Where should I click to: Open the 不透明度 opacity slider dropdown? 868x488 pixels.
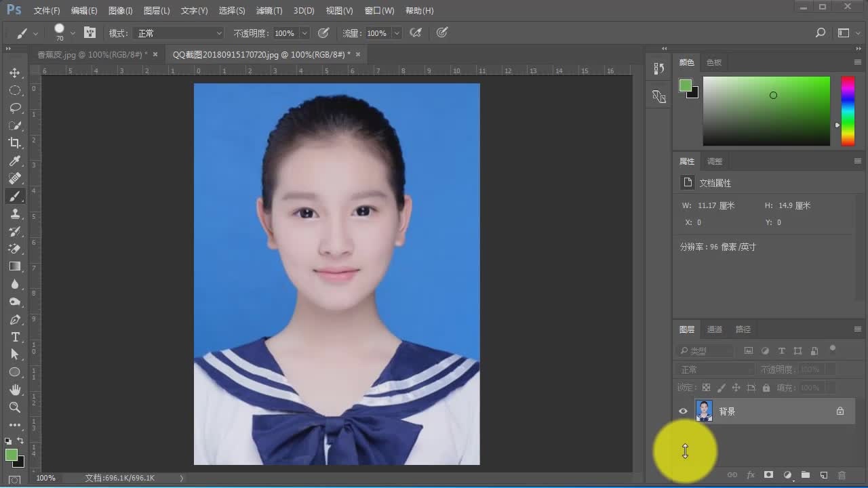(304, 33)
